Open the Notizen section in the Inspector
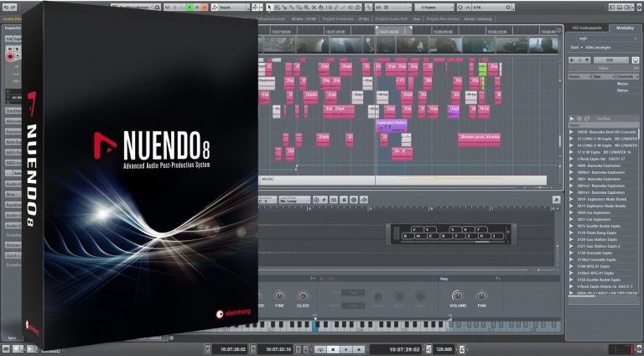 point(13,245)
